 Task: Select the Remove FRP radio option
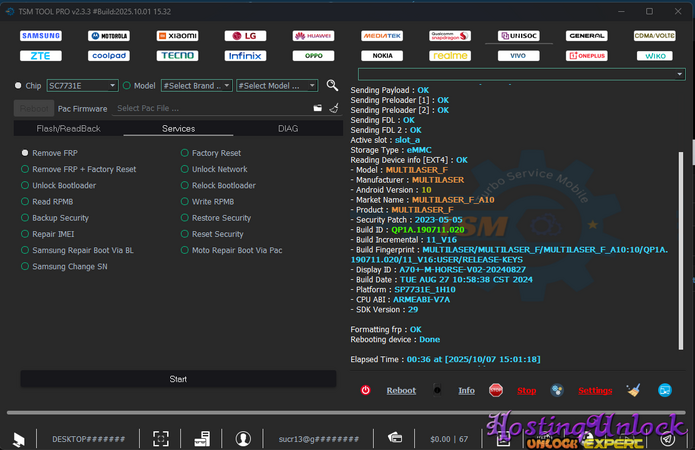tap(25, 153)
